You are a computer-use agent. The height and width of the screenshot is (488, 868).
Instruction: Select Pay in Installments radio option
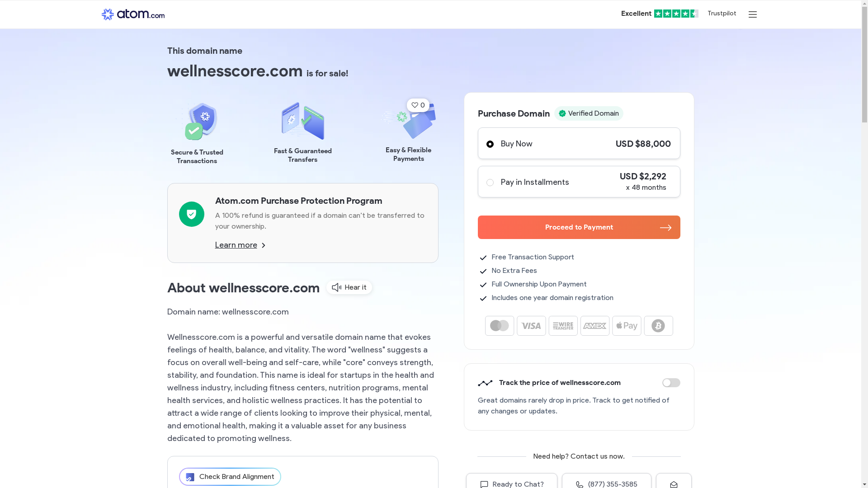pos(490,183)
